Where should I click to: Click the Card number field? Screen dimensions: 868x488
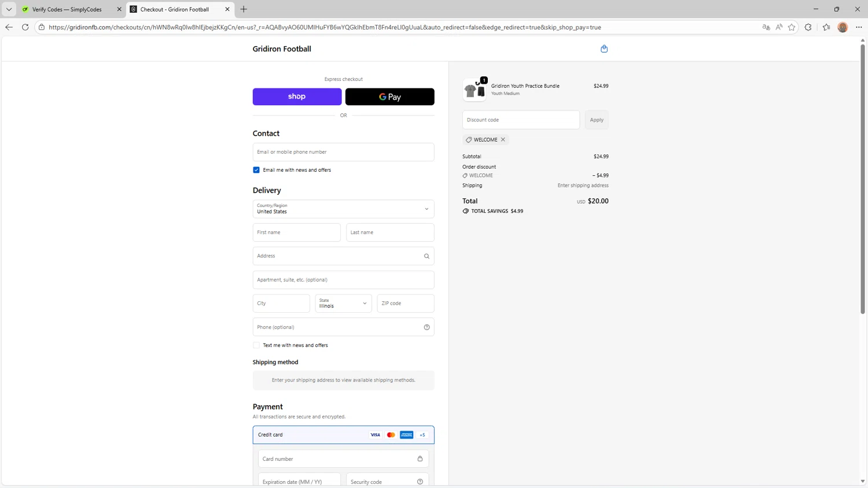click(x=343, y=459)
